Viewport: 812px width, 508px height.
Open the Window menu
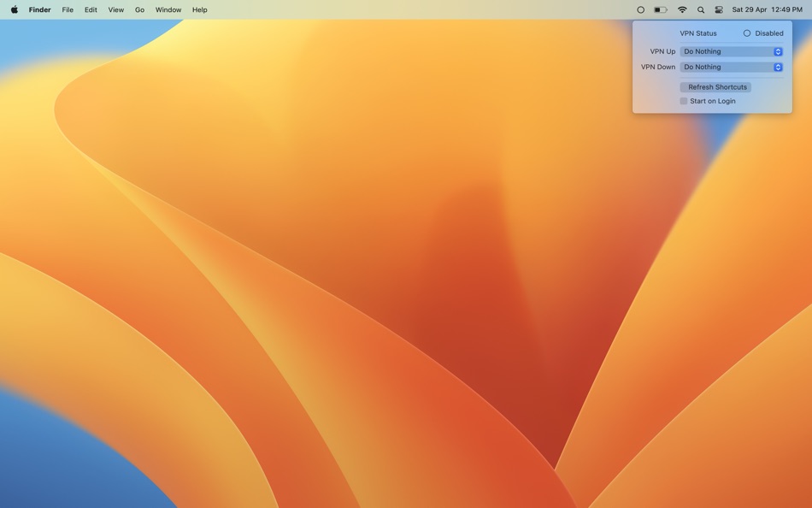[168, 9]
